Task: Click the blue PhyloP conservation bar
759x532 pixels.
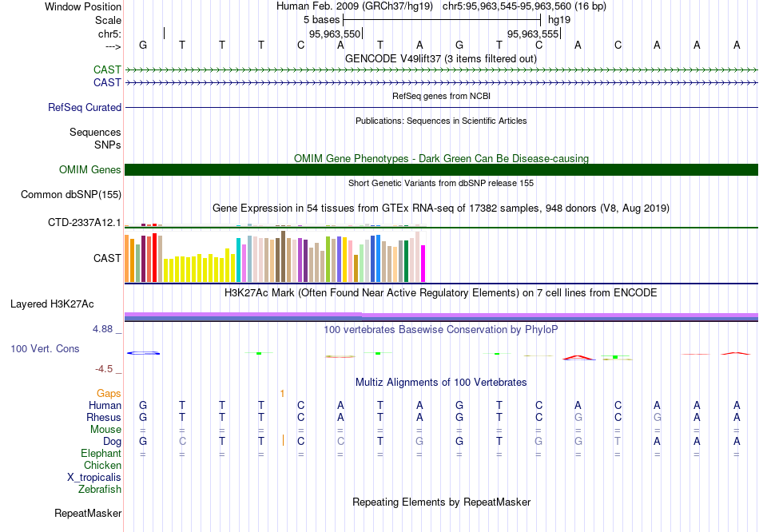Action: (143, 353)
